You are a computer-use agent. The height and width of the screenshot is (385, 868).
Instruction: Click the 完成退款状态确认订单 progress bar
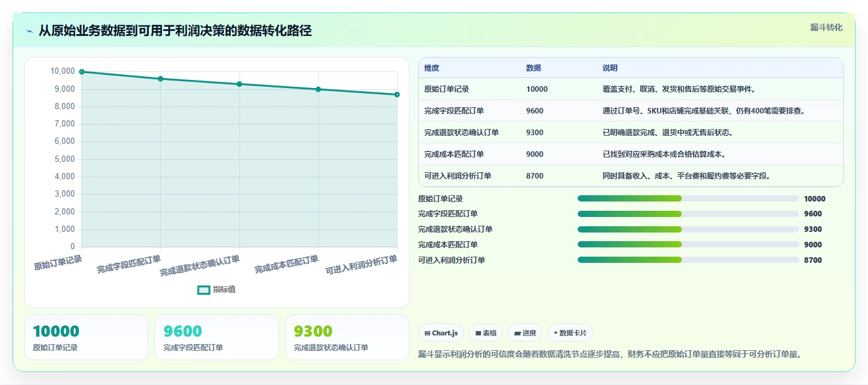tap(688, 229)
